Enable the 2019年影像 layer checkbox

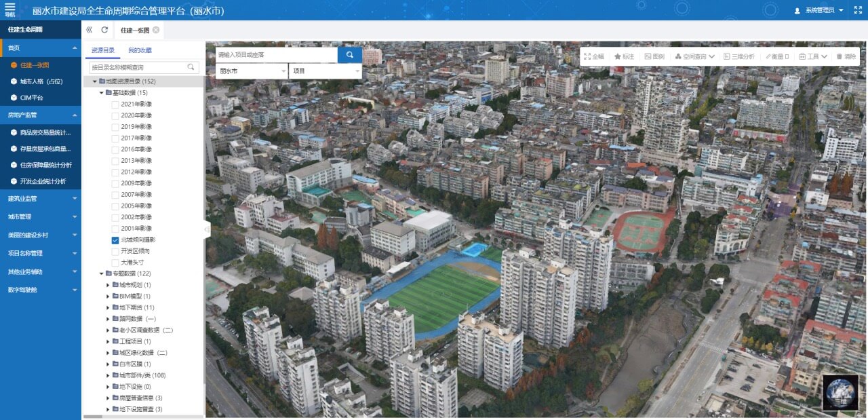click(x=115, y=127)
